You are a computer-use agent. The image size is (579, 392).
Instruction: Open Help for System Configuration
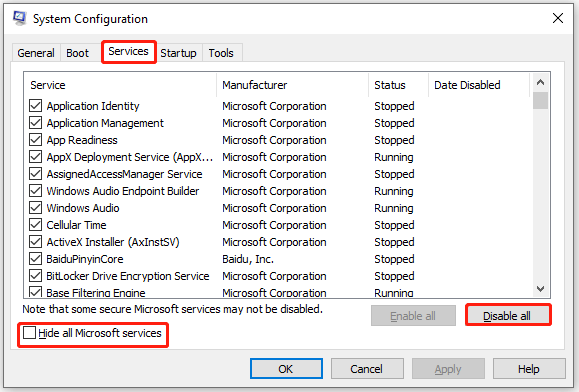(x=529, y=369)
